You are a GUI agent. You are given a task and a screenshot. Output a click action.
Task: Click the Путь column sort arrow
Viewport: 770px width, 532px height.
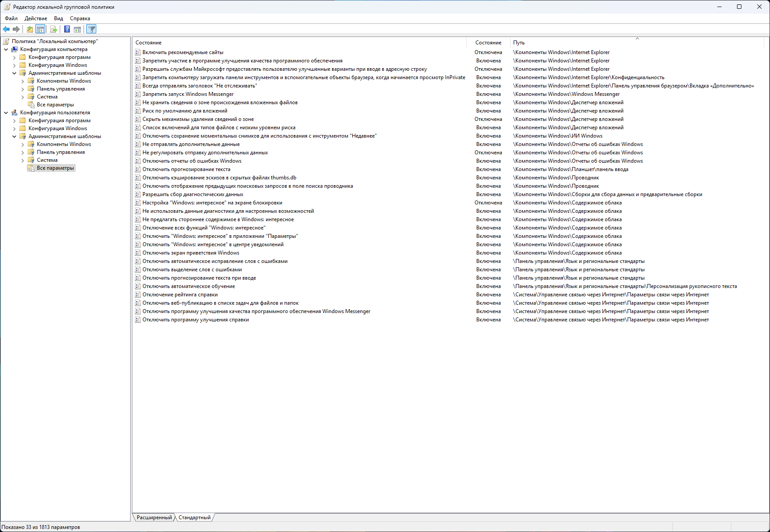637,39
